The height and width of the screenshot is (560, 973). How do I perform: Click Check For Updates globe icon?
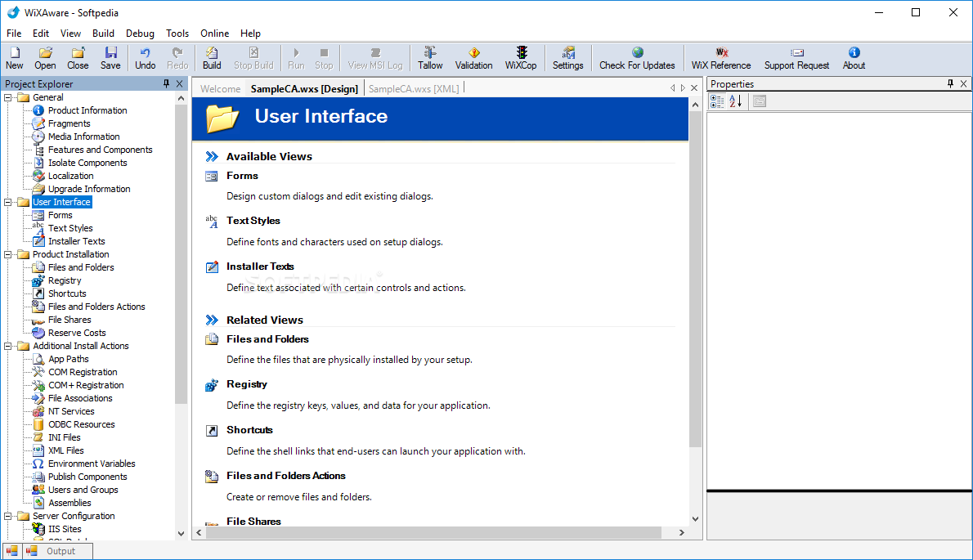[637, 52]
